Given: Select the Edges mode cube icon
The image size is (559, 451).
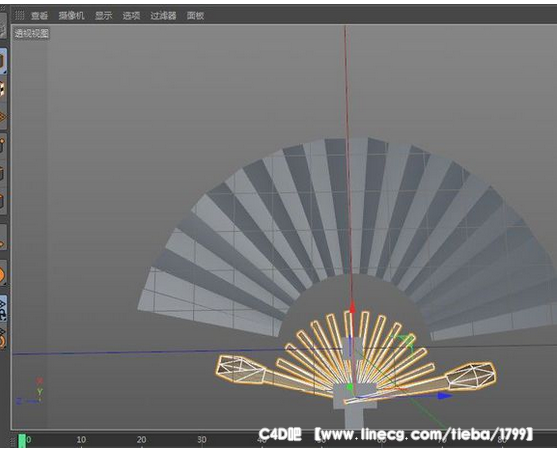Looking at the screenshot, I should [x=3, y=174].
